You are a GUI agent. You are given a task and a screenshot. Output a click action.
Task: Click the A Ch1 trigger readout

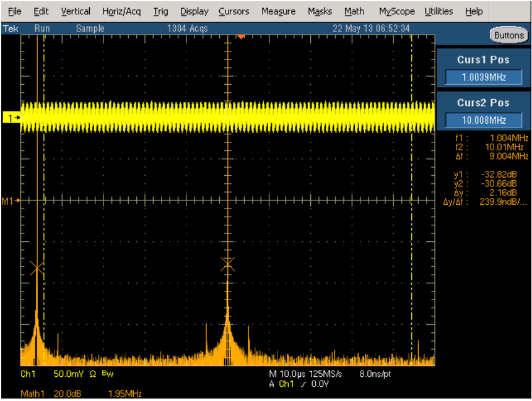pyautogui.click(x=281, y=384)
